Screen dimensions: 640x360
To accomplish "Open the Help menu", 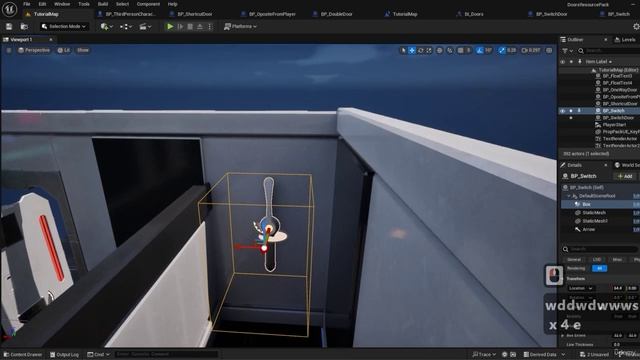I will pyautogui.click(x=173, y=4).
